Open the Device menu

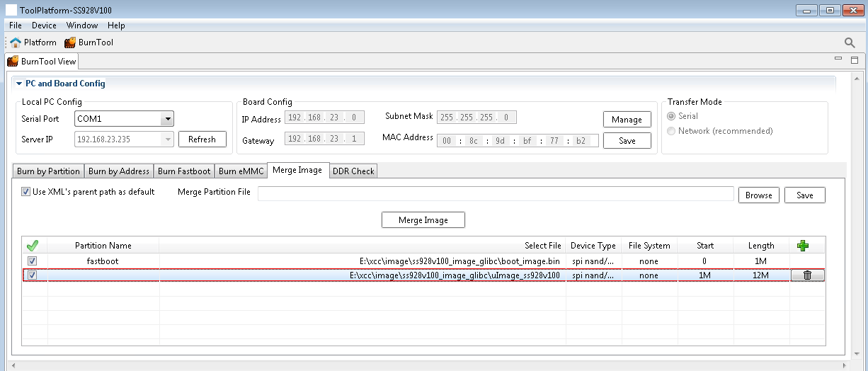[x=44, y=25]
